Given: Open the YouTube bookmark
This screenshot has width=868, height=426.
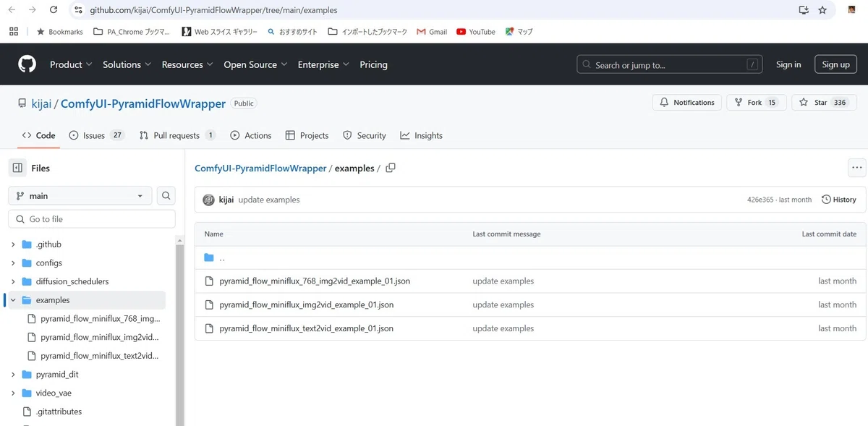Looking at the screenshot, I should 476,32.
